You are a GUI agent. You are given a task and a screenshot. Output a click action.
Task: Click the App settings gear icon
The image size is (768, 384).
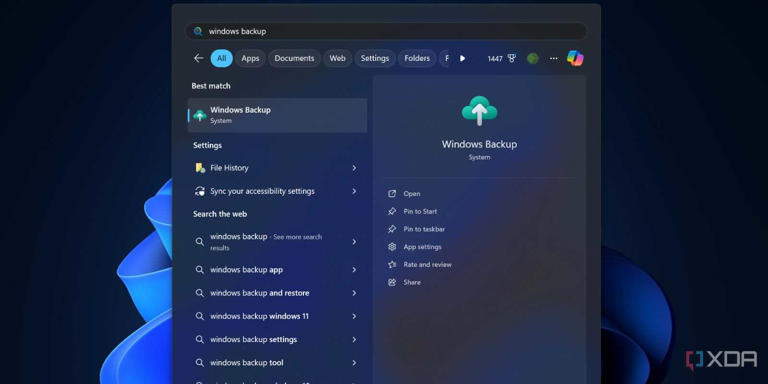click(392, 247)
